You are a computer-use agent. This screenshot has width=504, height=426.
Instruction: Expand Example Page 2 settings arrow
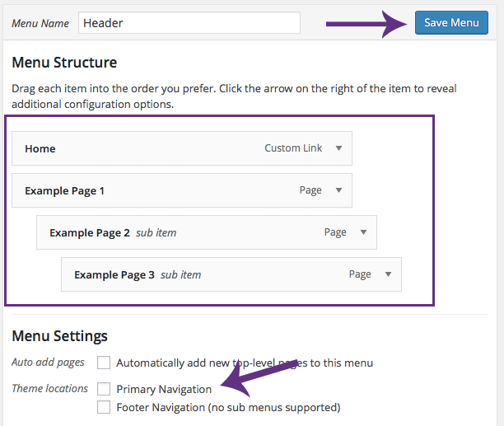pyautogui.click(x=363, y=232)
